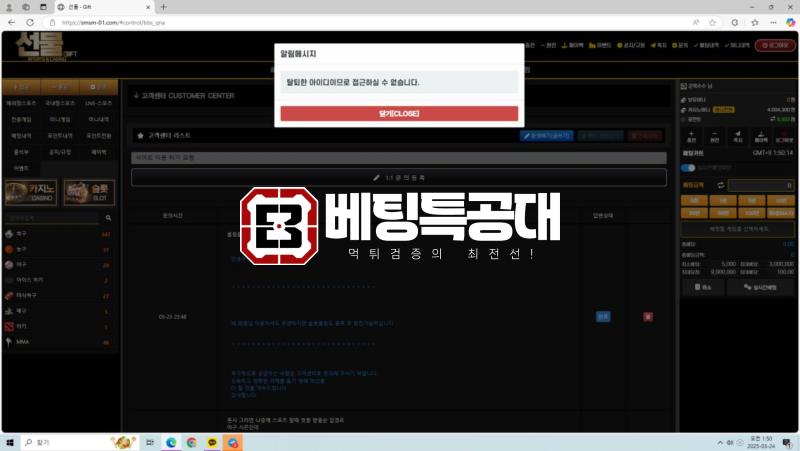Select the American football sport icon row
The width and height of the screenshot is (800, 451).
pyautogui.click(x=60, y=295)
